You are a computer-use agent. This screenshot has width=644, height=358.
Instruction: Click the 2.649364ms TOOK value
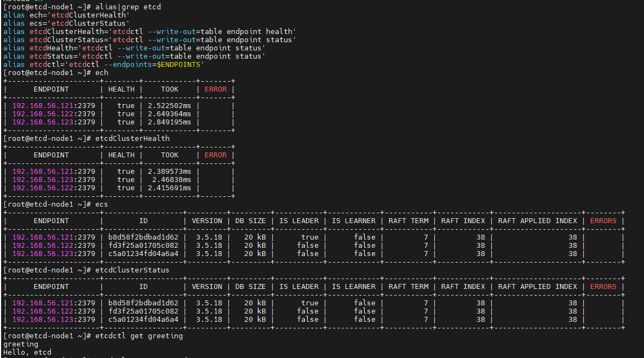coord(169,113)
